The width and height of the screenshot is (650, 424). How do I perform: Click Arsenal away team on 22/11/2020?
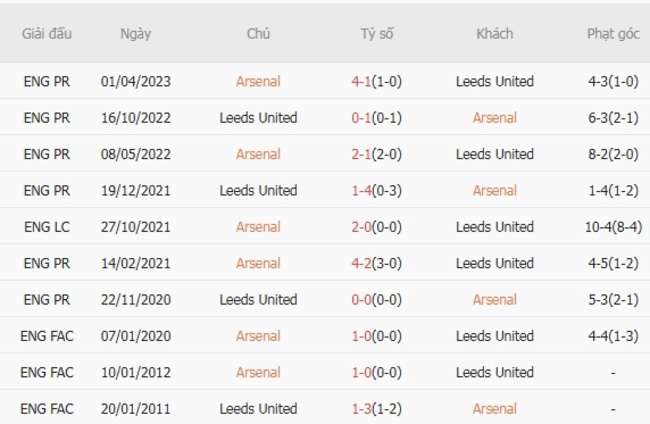[x=494, y=299]
